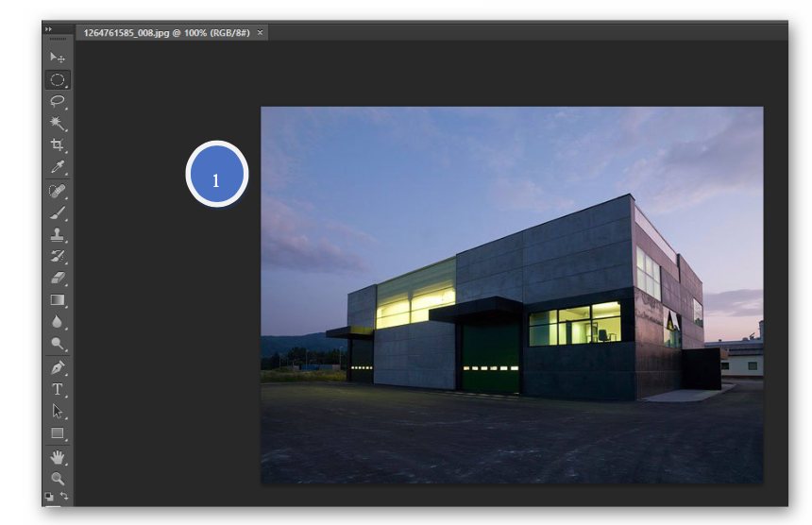The height and width of the screenshot is (525, 812).
Task: Switch to the 1264761585_008.jpg document tab
Action: tap(165, 32)
